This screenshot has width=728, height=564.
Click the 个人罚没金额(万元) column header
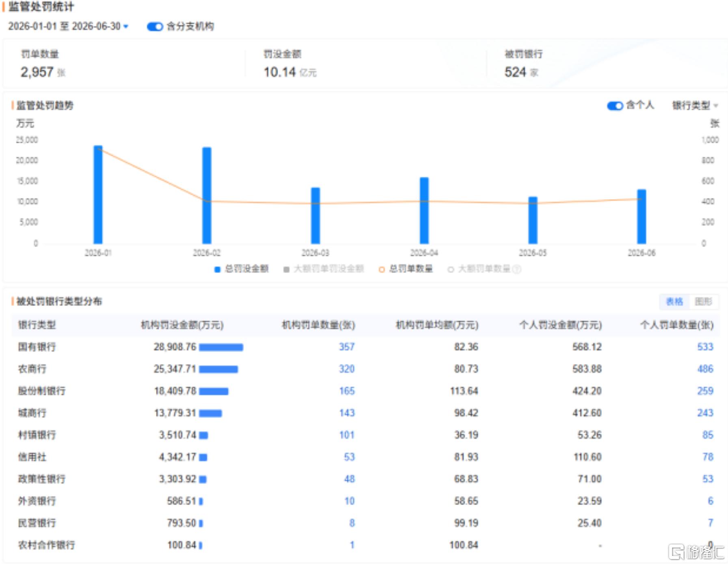coord(560,325)
